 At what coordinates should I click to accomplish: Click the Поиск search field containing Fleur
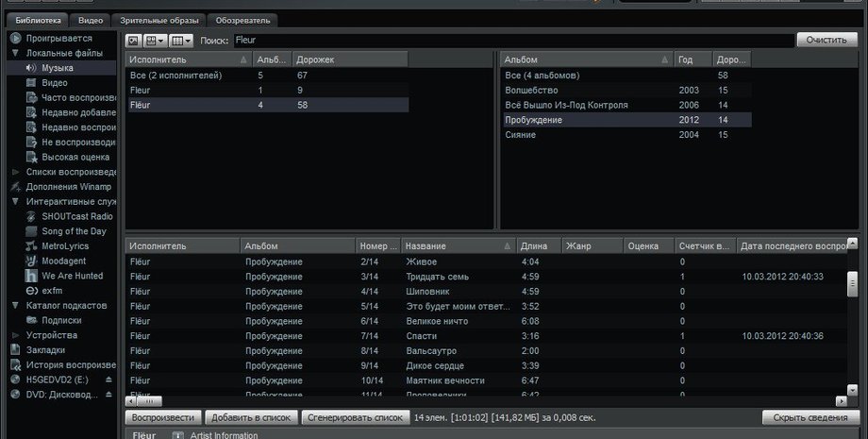pyautogui.click(x=509, y=41)
